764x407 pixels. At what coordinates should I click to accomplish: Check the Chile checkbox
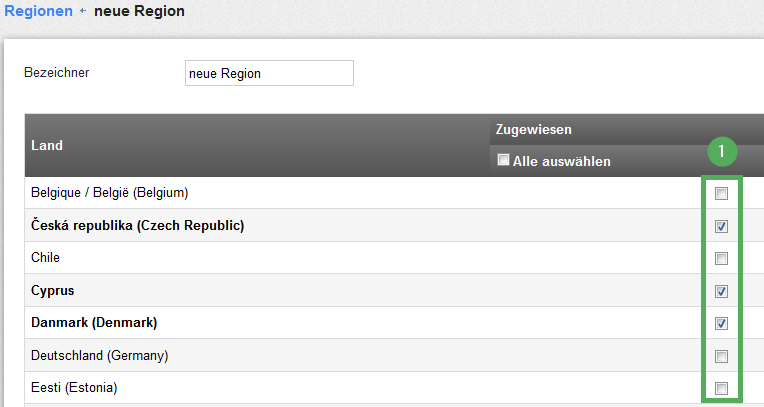tap(721, 258)
